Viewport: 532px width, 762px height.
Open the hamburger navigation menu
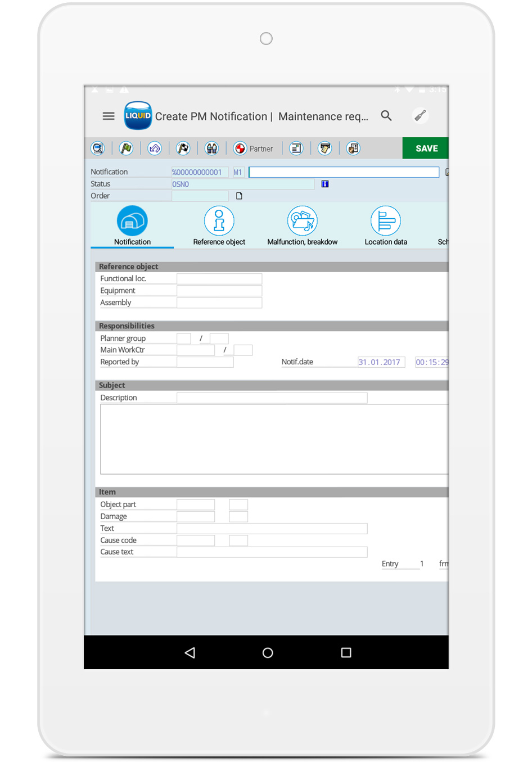(x=109, y=116)
